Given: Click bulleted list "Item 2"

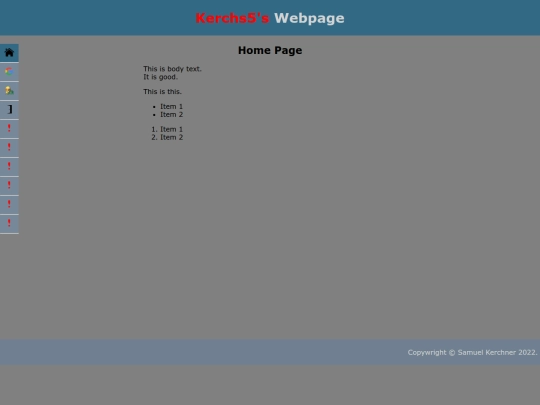Looking at the screenshot, I should click(172, 114).
